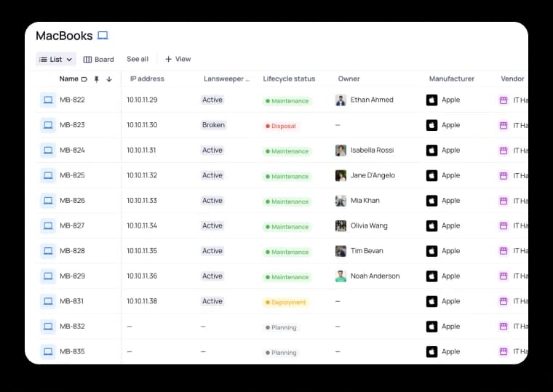Click laptop icon of MB-835 row
This screenshot has height=392, width=553.
point(48,351)
